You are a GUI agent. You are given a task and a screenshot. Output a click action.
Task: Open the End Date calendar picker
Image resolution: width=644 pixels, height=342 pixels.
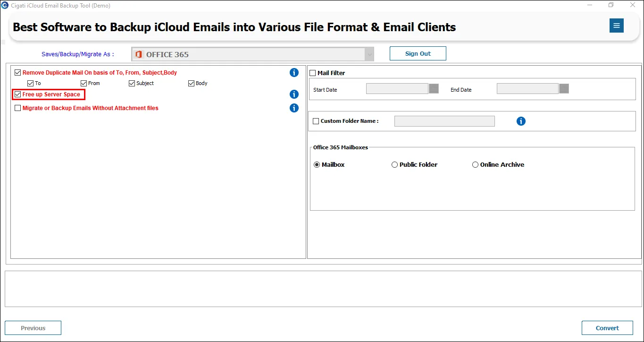coord(564,88)
